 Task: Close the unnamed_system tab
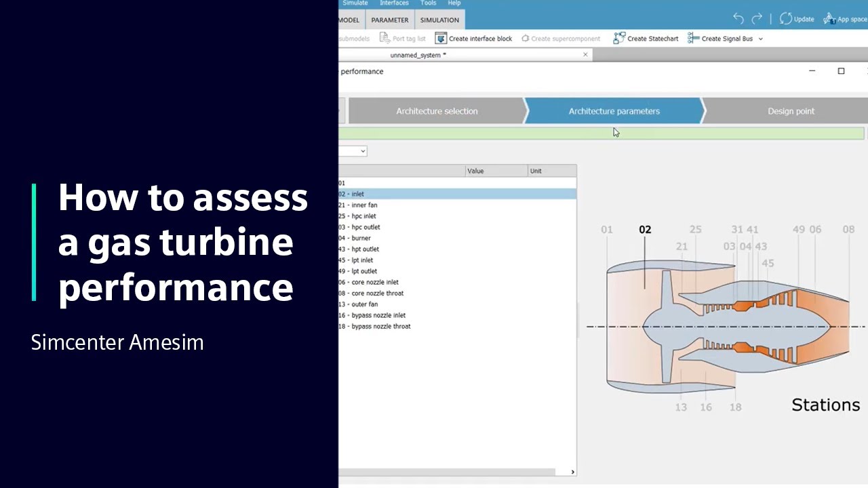tap(585, 55)
